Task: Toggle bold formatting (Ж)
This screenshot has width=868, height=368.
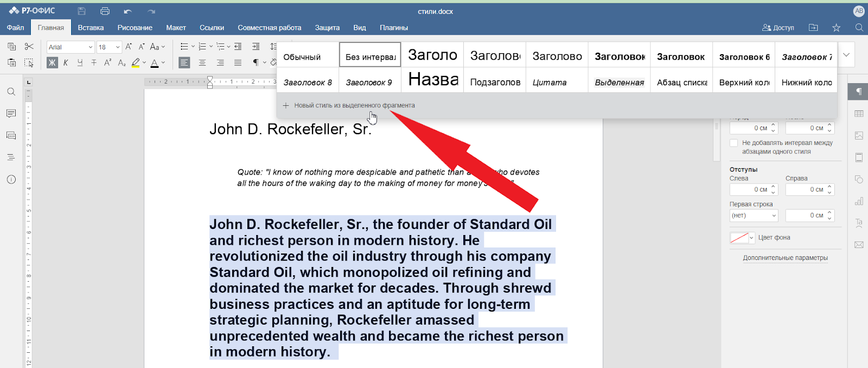Action: (x=52, y=63)
